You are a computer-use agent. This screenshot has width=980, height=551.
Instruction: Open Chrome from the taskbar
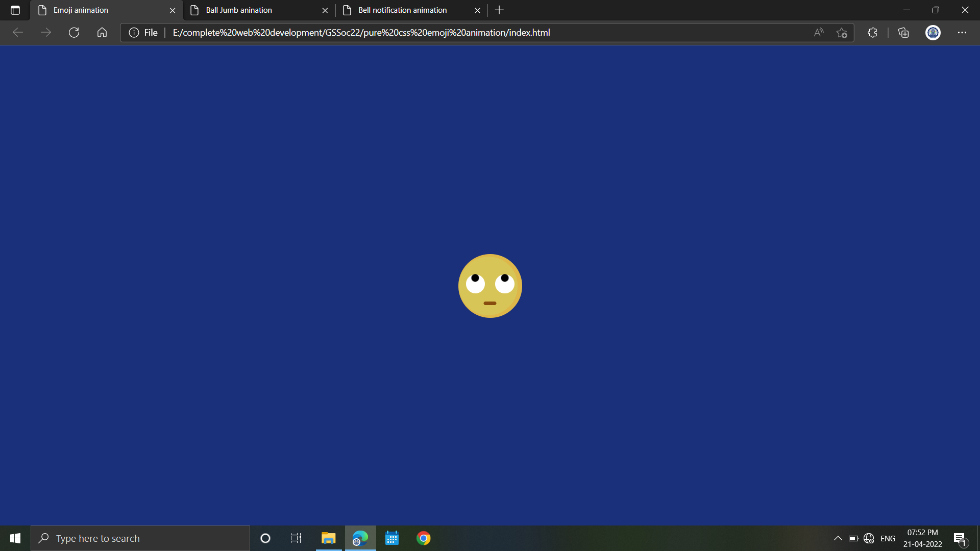tap(423, 538)
